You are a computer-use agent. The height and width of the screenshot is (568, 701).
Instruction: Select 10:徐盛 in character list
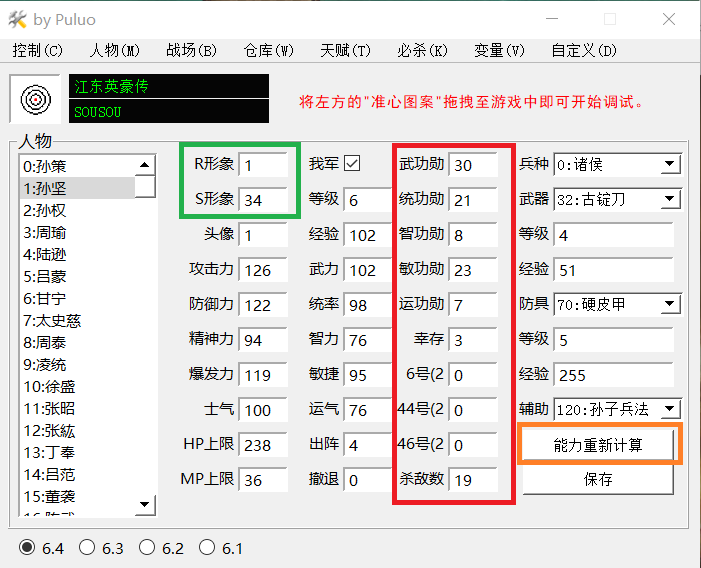click(77, 386)
